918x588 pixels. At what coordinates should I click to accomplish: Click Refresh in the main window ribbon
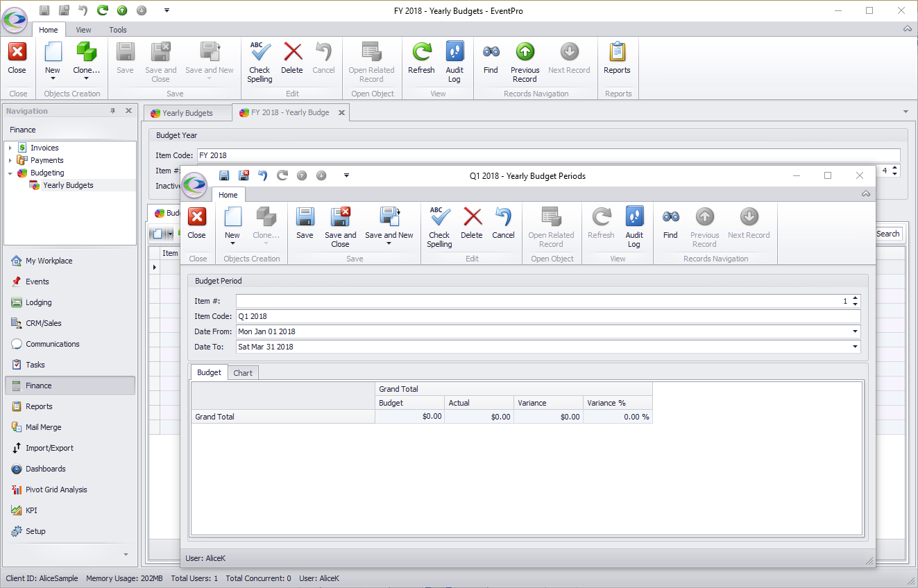click(x=421, y=58)
